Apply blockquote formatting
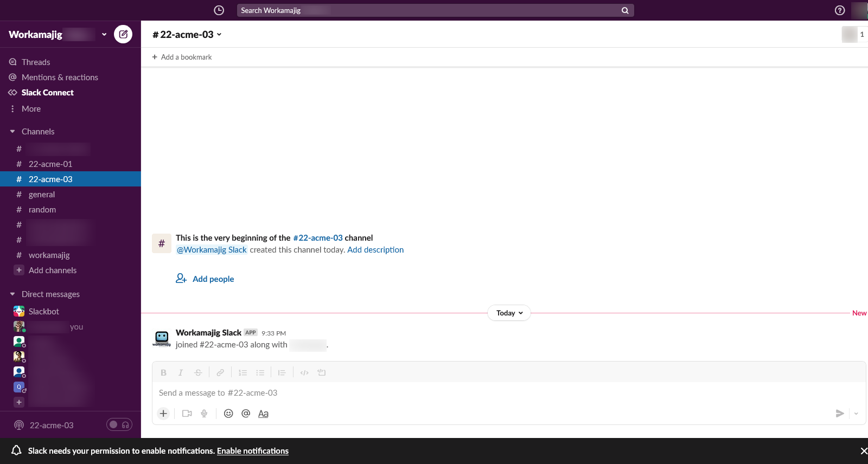868x464 pixels. click(x=282, y=372)
